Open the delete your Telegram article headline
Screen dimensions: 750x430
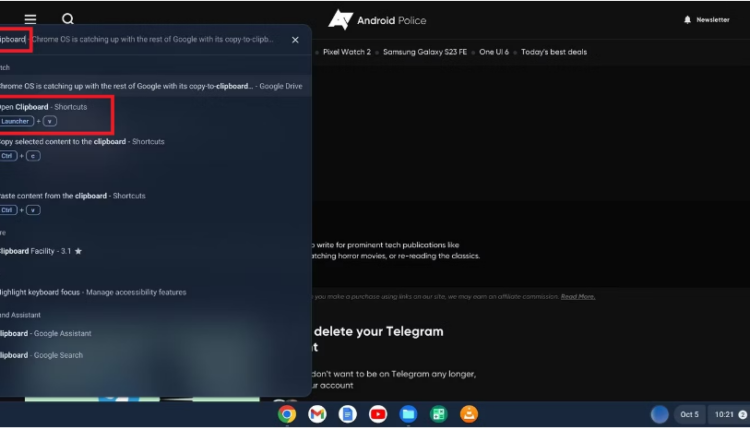click(x=379, y=339)
